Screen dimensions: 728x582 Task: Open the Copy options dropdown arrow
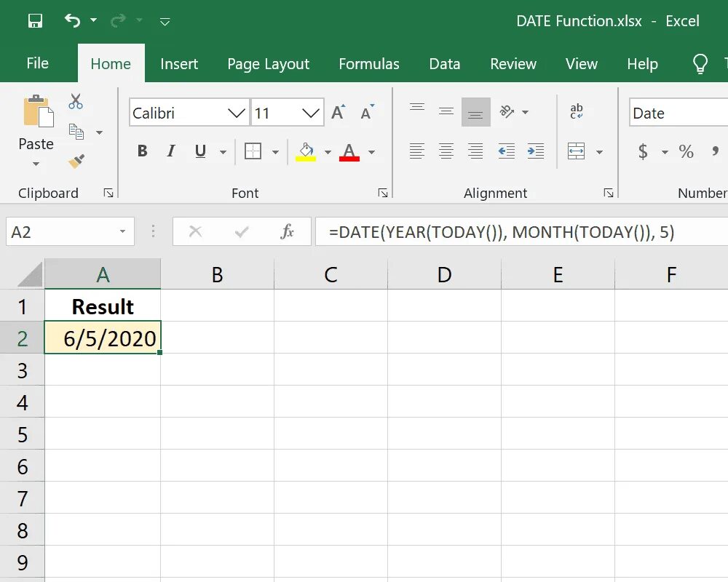coord(99,132)
